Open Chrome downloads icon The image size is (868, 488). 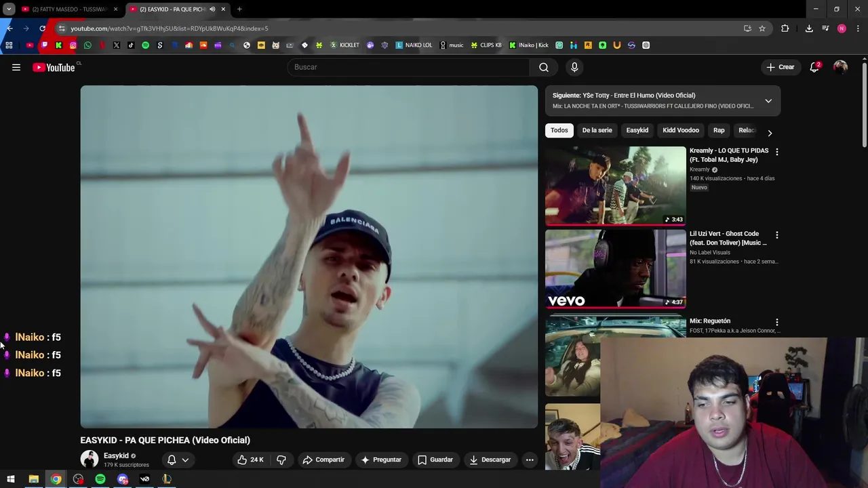(x=809, y=28)
